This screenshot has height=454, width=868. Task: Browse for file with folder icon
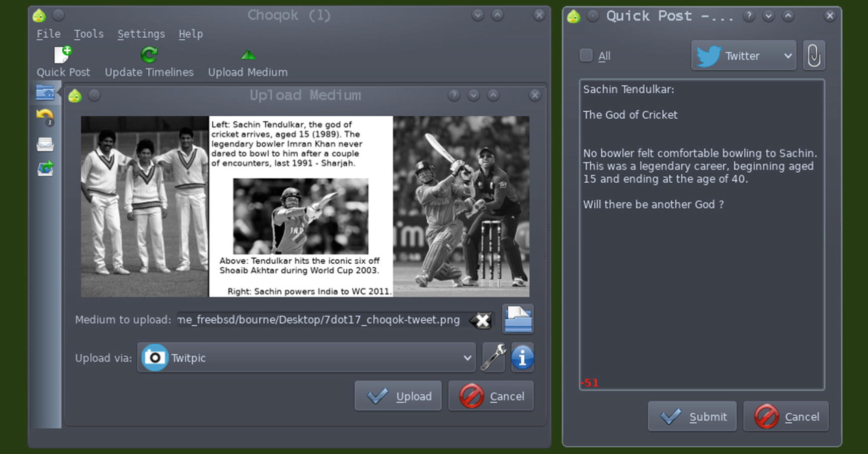click(x=518, y=320)
